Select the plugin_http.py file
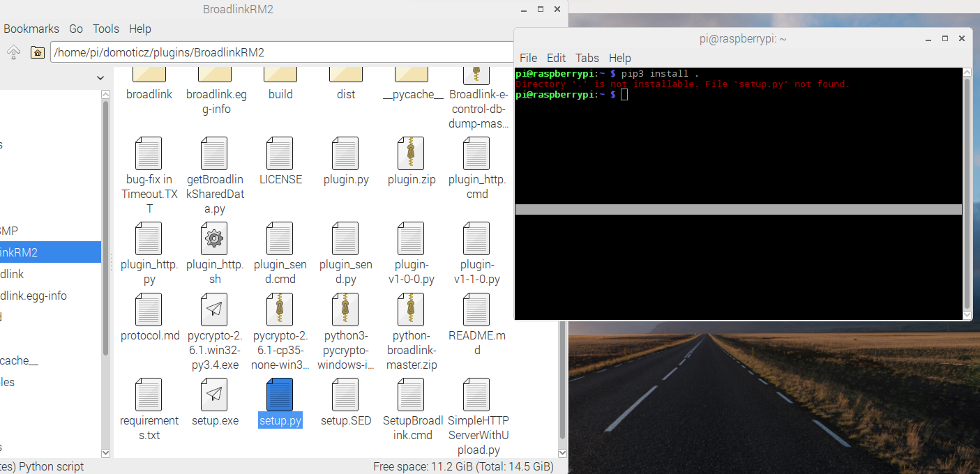 point(149,254)
